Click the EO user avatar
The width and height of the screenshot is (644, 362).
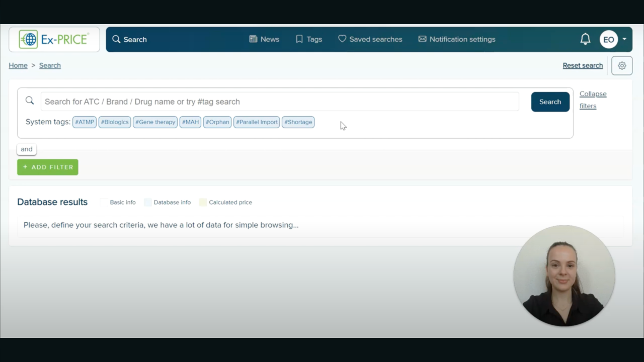pos(608,40)
